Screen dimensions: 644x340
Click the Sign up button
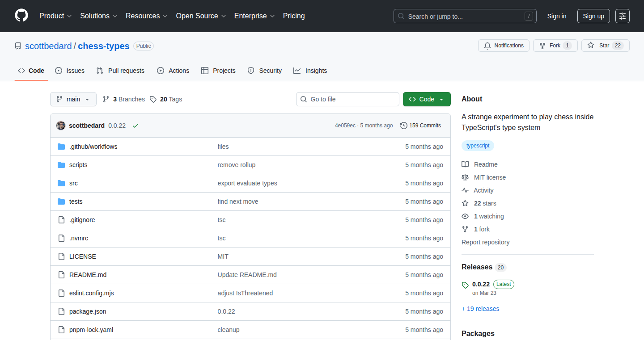pos(593,16)
